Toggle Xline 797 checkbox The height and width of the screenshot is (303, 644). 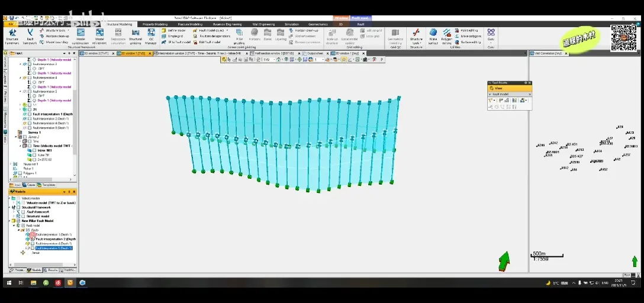click(34, 155)
